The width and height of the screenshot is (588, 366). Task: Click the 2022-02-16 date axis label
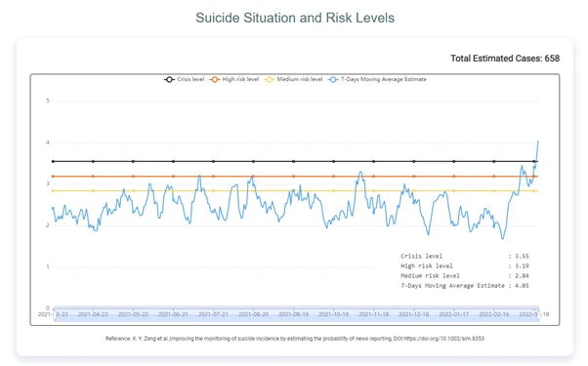[x=494, y=314]
